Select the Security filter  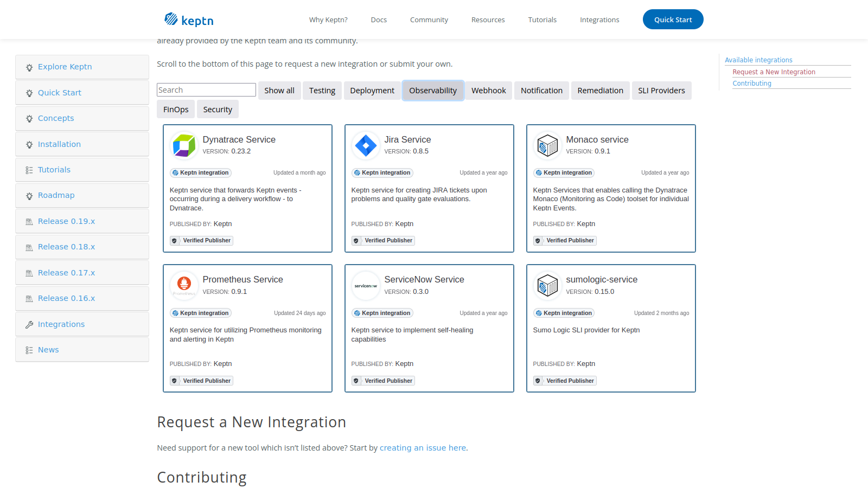pyautogui.click(x=218, y=110)
